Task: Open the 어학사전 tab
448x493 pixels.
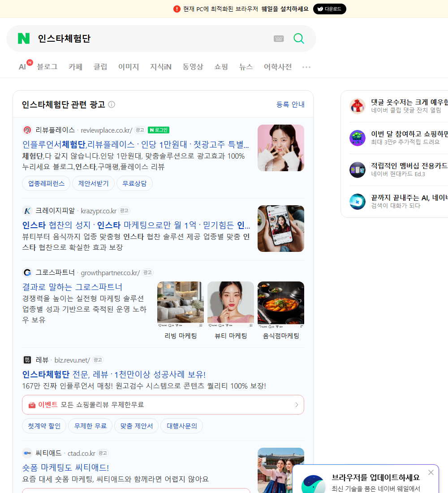Action: tap(278, 67)
